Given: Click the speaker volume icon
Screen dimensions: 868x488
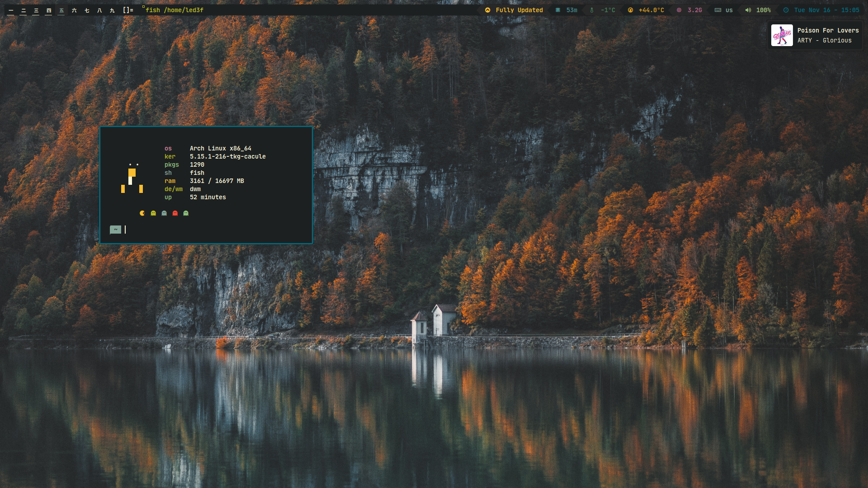Looking at the screenshot, I should click(748, 10).
